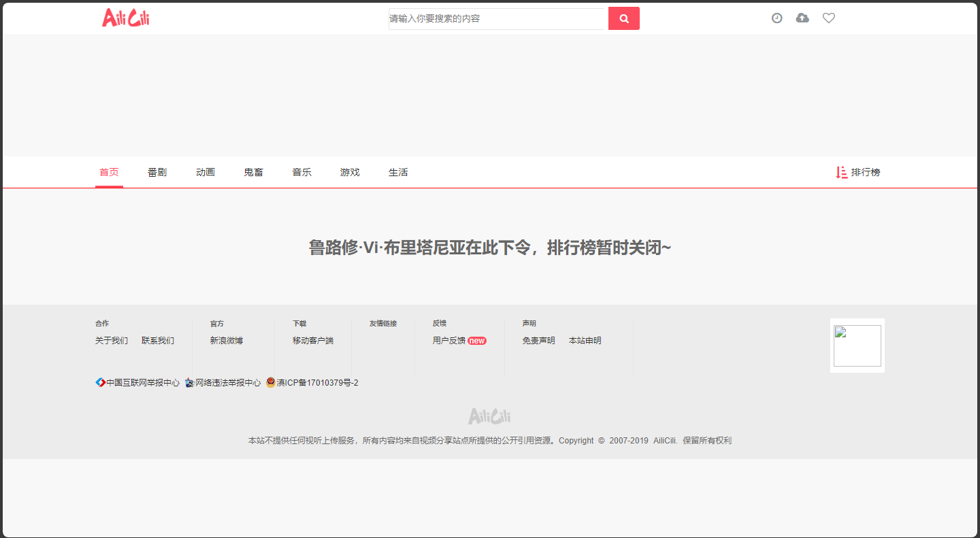Switch to the 番剧 tab
This screenshot has width=980, height=538.
[x=157, y=173]
